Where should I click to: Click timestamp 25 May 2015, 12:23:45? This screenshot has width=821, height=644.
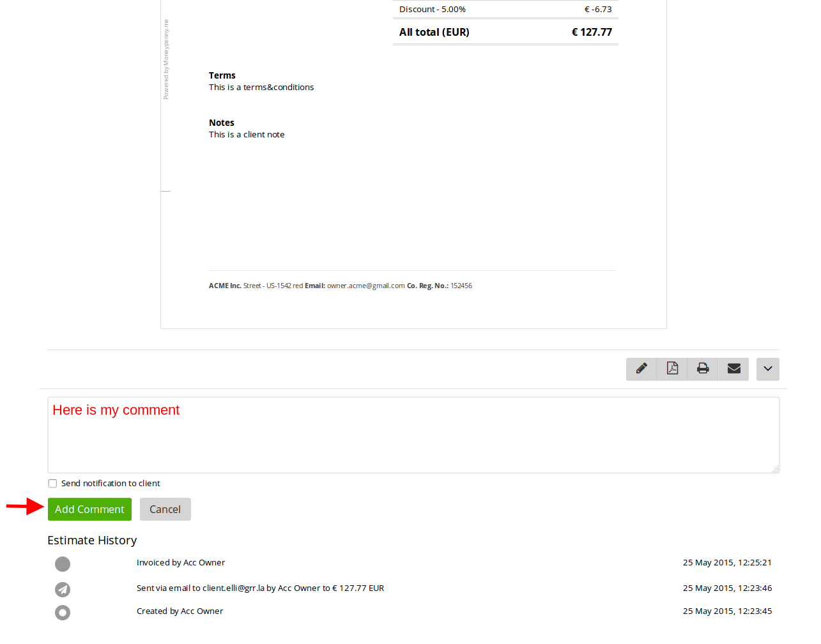tap(727, 611)
